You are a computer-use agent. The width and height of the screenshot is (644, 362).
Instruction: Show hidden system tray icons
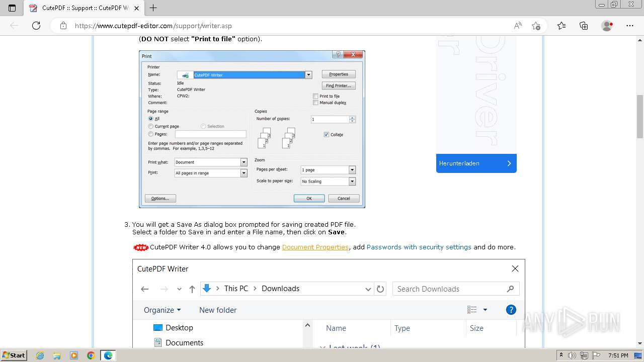pyautogui.click(x=561, y=355)
